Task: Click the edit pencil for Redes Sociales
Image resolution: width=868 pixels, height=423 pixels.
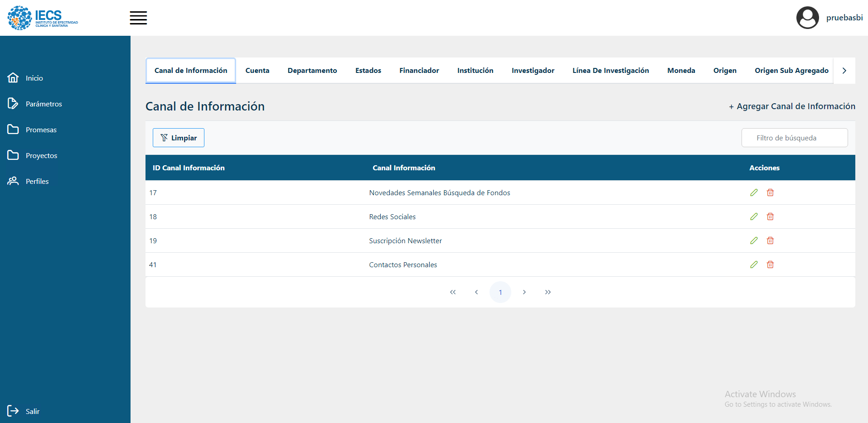Action: [x=754, y=216]
